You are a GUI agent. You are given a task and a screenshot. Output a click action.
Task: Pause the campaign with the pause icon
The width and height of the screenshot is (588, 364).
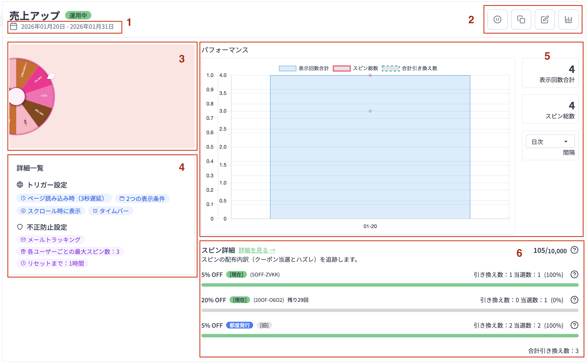[x=497, y=19]
